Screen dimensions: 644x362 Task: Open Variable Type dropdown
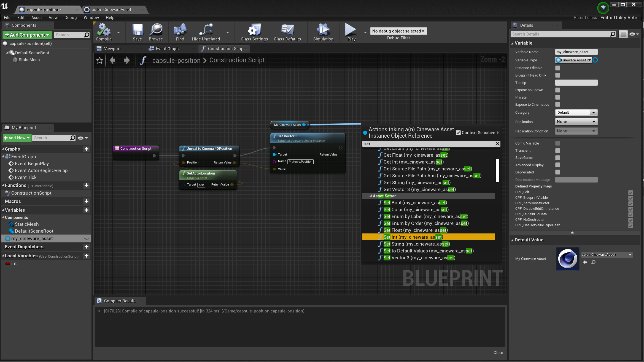pyautogui.click(x=573, y=60)
